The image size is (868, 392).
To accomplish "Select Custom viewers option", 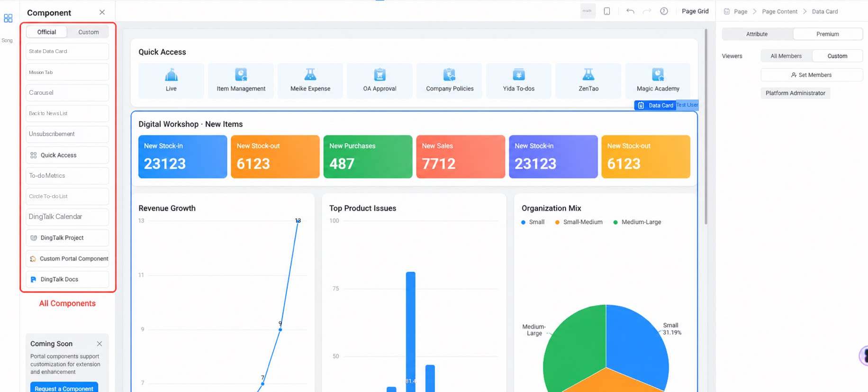I will [x=837, y=56].
